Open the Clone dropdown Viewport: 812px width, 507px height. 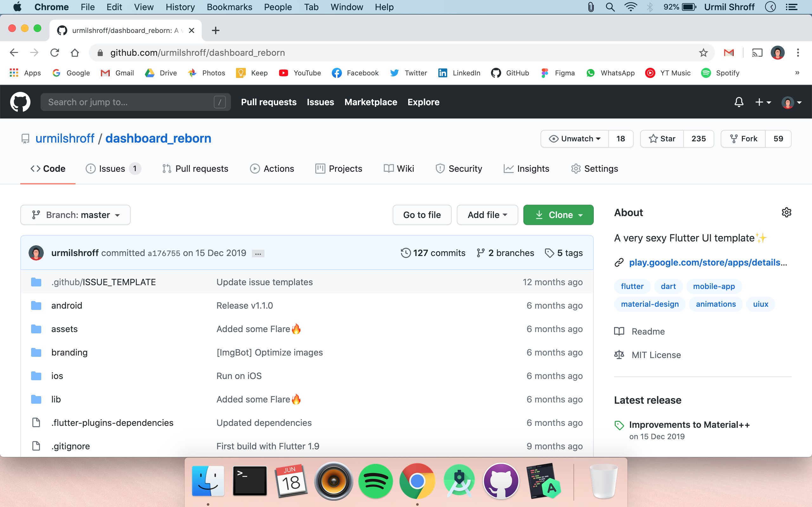[x=558, y=215]
